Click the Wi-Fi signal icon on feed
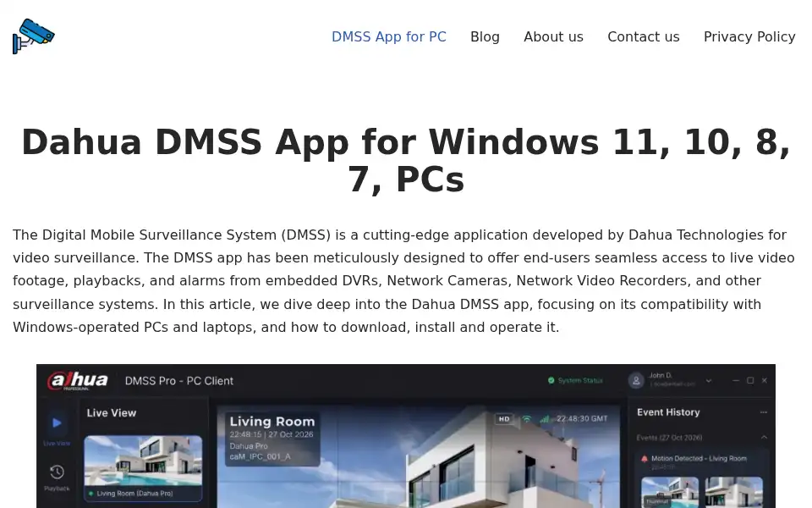The width and height of the screenshot is (812, 508). click(527, 419)
